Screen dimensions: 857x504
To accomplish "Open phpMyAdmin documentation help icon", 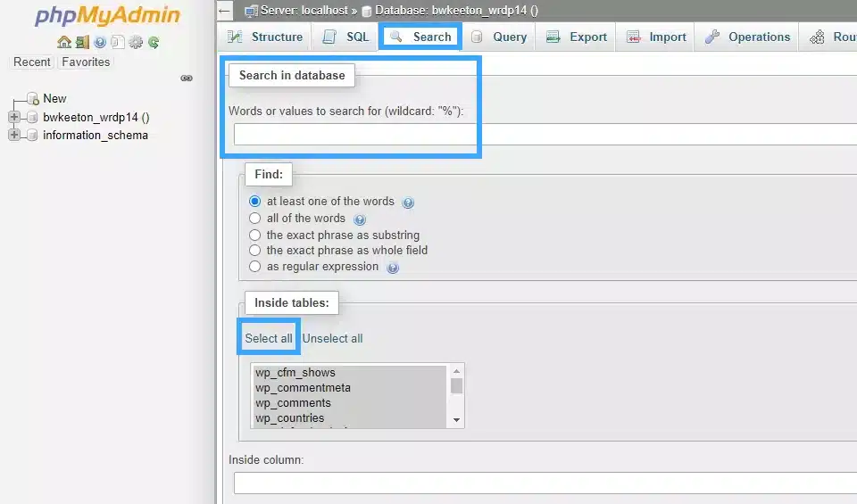I will pos(100,42).
